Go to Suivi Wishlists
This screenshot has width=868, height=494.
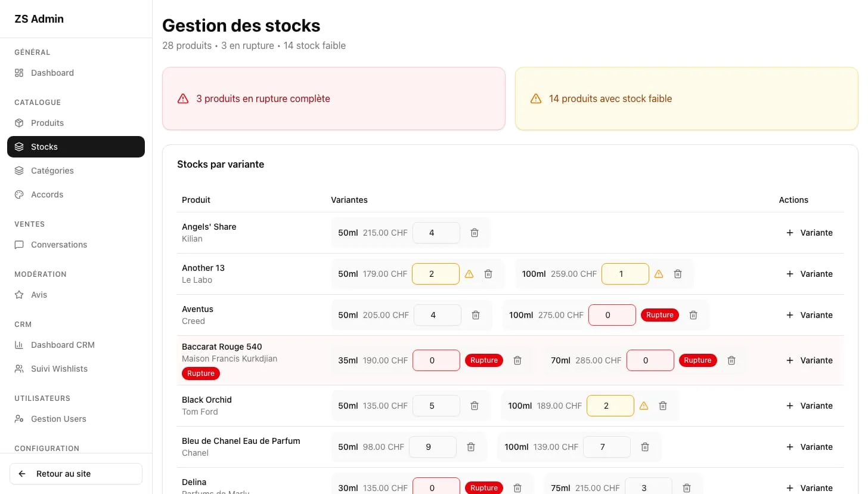coord(76,369)
